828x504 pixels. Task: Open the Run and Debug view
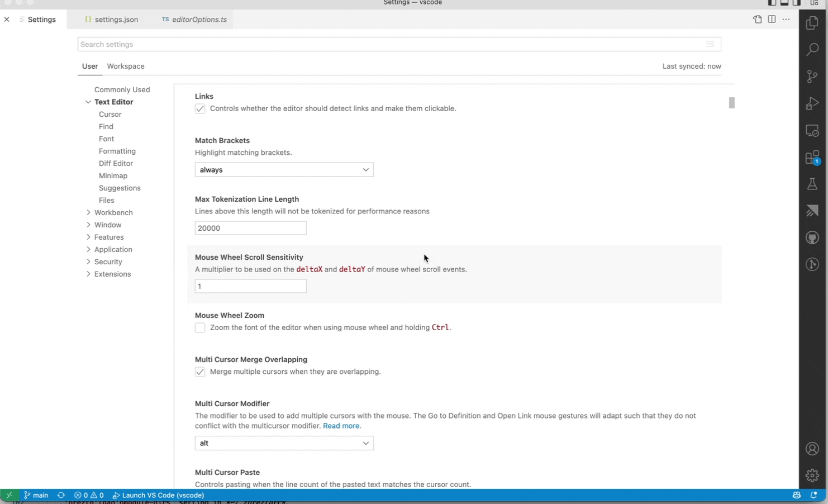(812, 103)
